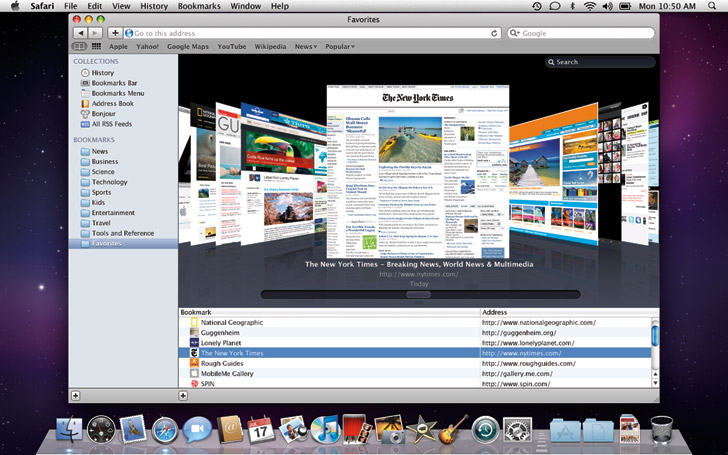The image size is (728, 455).
Task: Open the Edit menu
Action: pos(95,6)
